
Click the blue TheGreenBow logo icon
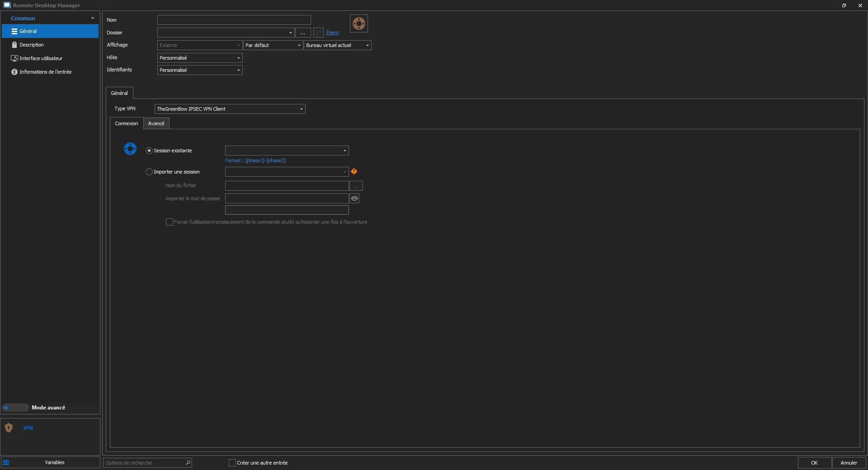(x=130, y=149)
